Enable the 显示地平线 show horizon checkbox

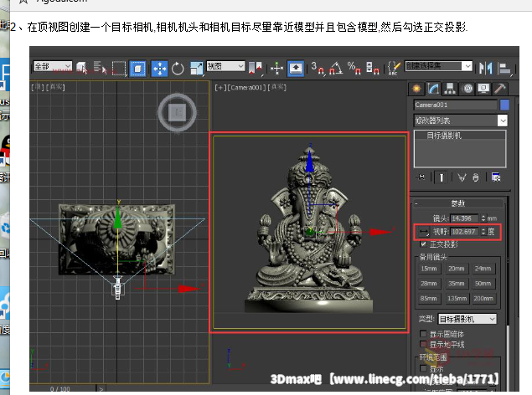click(x=423, y=344)
